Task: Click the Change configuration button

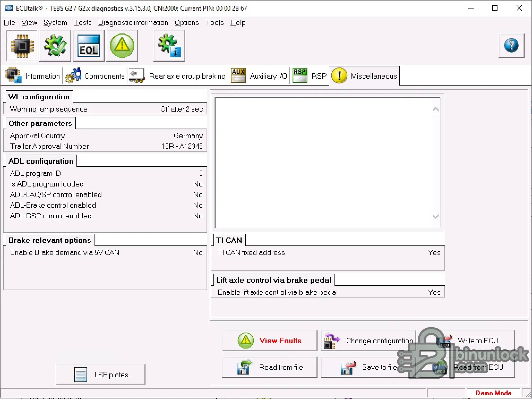Action: click(368, 341)
